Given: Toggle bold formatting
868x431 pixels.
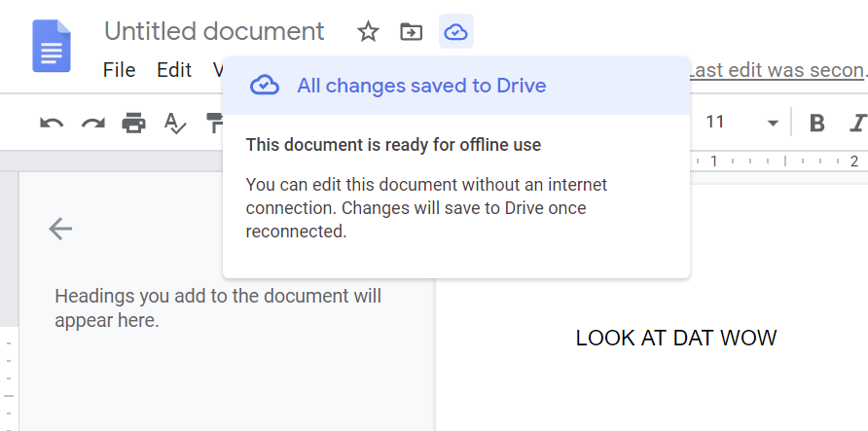Looking at the screenshot, I should coord(817,123).
